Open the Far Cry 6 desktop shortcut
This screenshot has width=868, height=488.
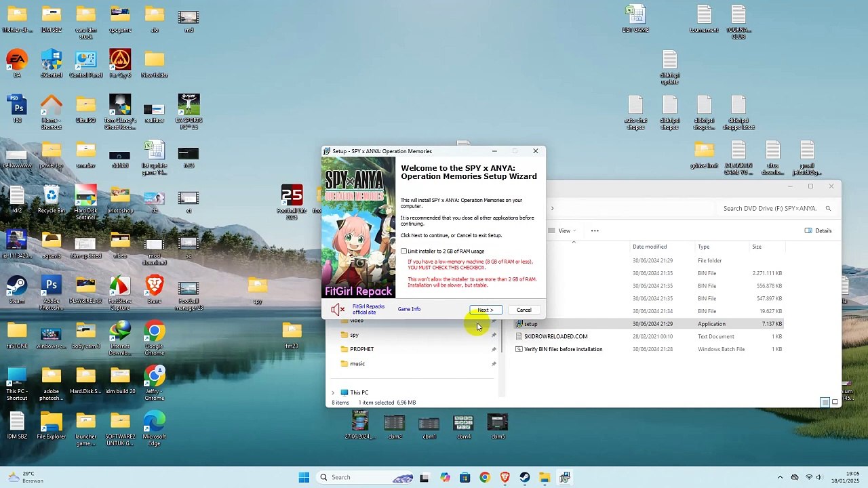point(120,63)
